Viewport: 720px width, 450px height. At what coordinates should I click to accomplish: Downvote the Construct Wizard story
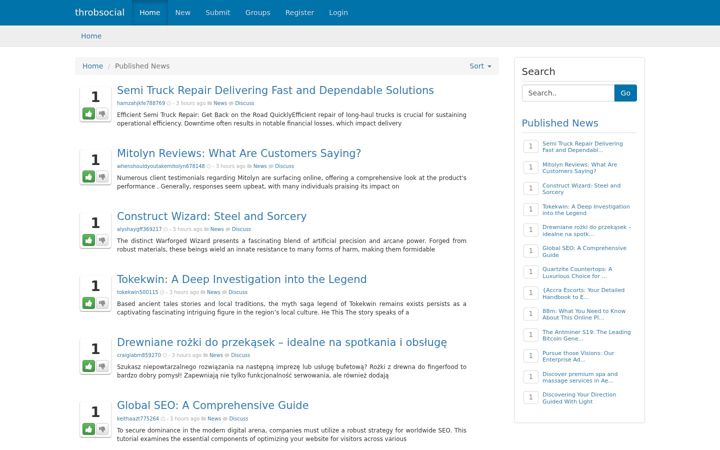pyautogui.click(x=102, y=240)
